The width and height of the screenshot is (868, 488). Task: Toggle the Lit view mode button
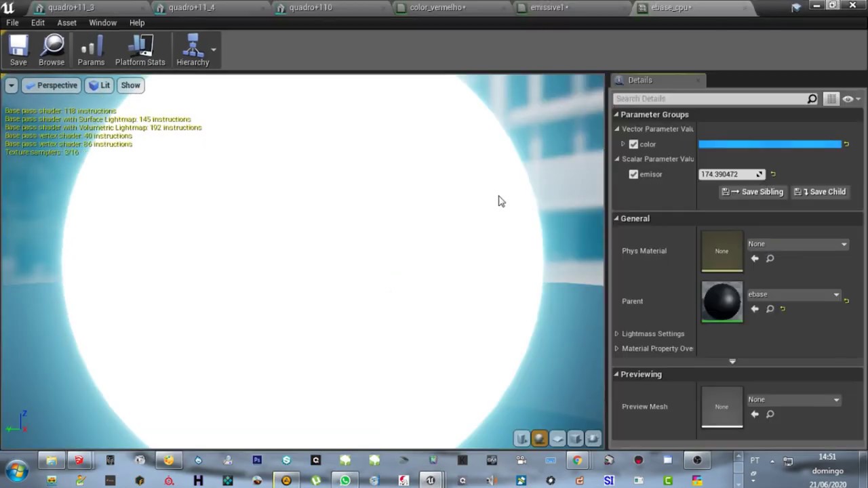point(99,85)
